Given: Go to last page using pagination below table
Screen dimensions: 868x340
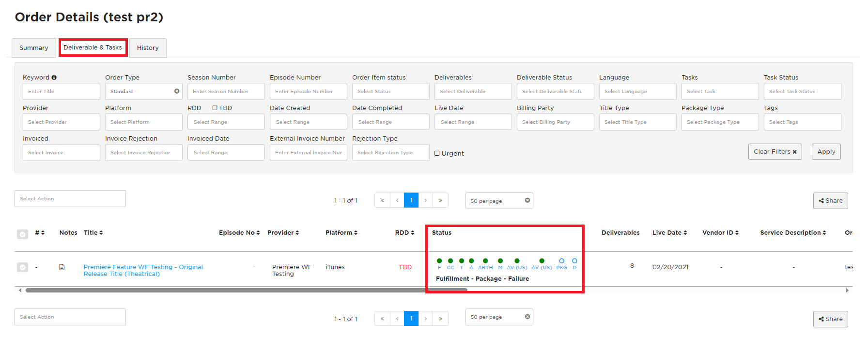Looking at the screenshot, I should point(440,319).
